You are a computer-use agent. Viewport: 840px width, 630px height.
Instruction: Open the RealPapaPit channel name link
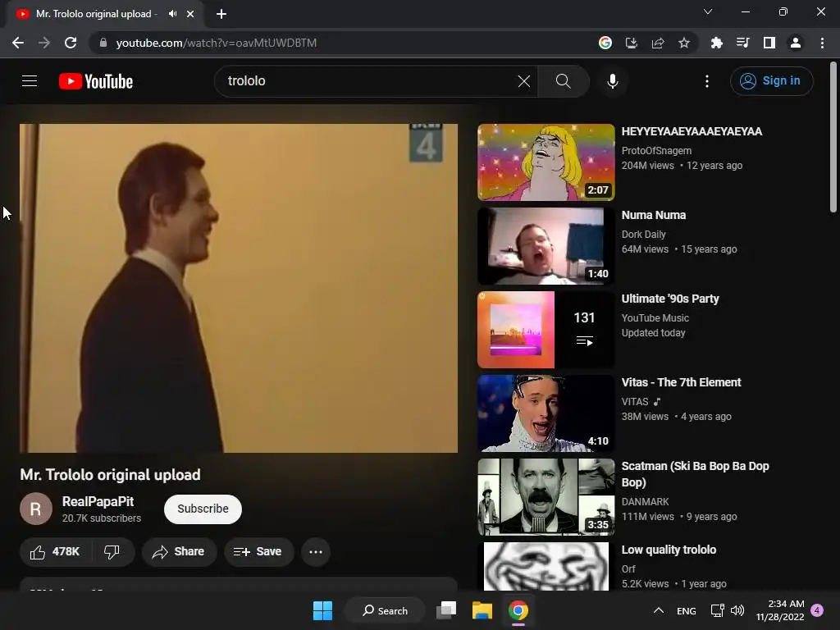pyautogui.click(x=98, y=501)
